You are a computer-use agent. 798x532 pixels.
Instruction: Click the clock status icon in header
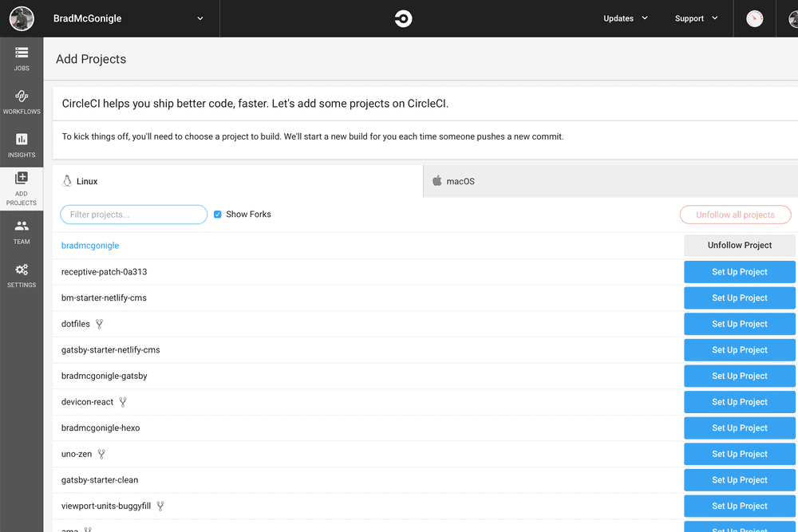pyautogui.click(x=755, y=19)
